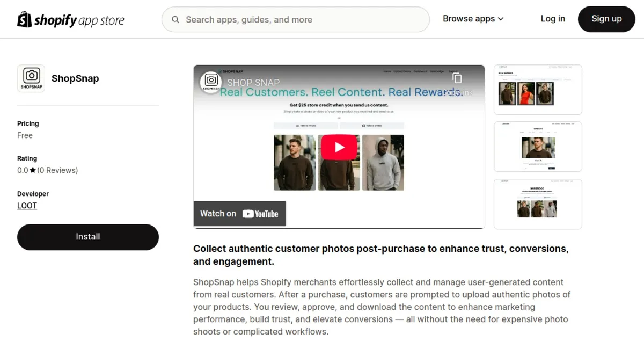Open the LOOT developer link
644x349 pixels.
tap(27, 206)
